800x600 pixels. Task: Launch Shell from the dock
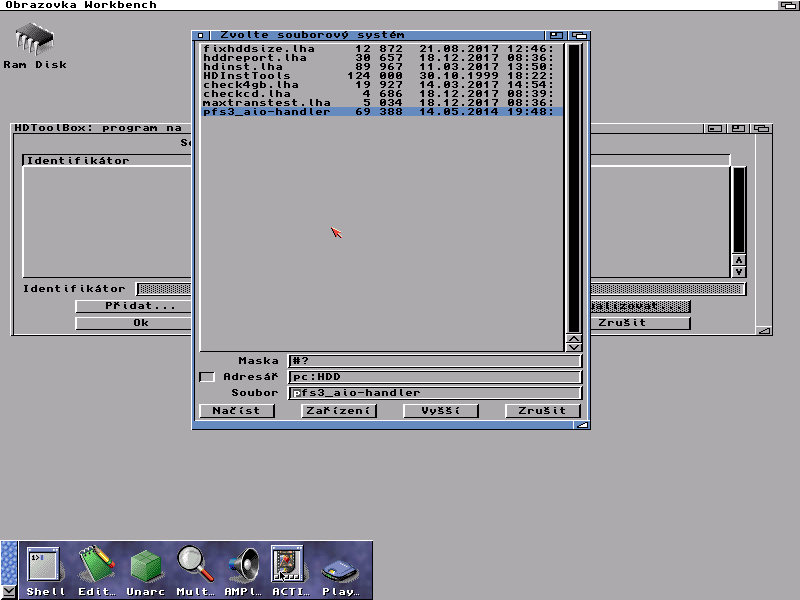coord(45,570)
